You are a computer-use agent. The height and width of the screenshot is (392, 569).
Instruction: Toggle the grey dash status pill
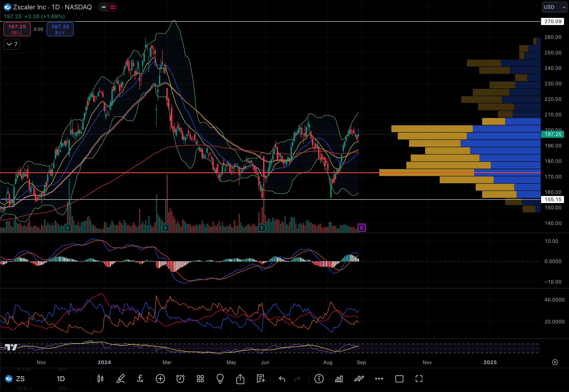tap(104, 7)
